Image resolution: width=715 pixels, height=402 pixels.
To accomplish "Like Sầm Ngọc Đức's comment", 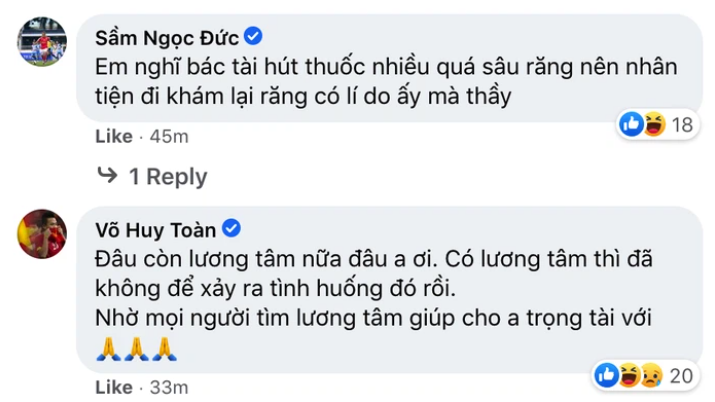I will pos(112,136).
